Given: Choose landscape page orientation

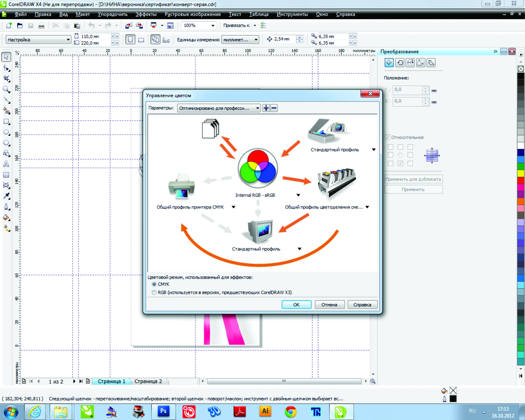Looking at the screenshot, I should pos(141,40).
